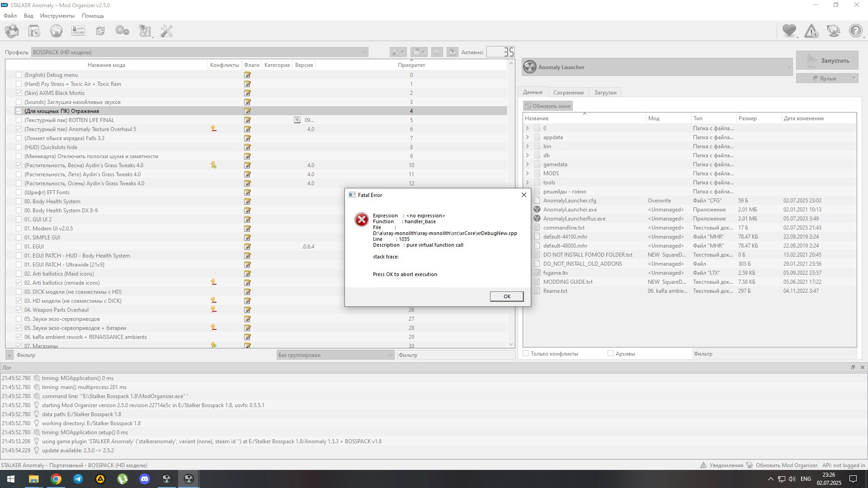Click the mod list Фильтр input field
This screenshot has height=488, width=868.
[x=456, y=355]
